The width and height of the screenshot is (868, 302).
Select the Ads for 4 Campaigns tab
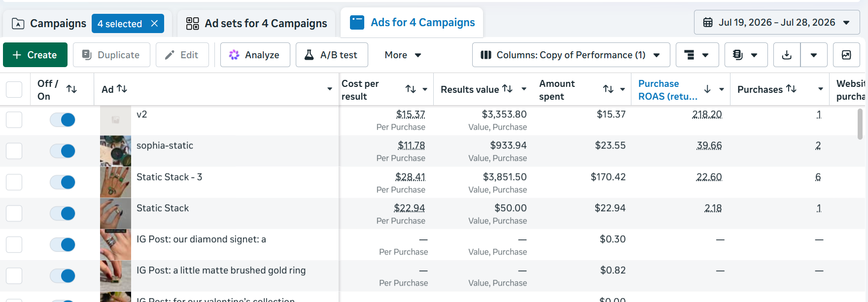click(x=412, y=23)
